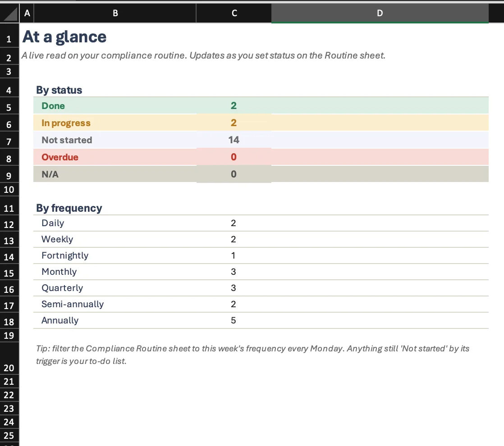Select the Daily count cell
The height and width of the screenshot is (446, 504).
pyautogui.click(x=234, y=223)
